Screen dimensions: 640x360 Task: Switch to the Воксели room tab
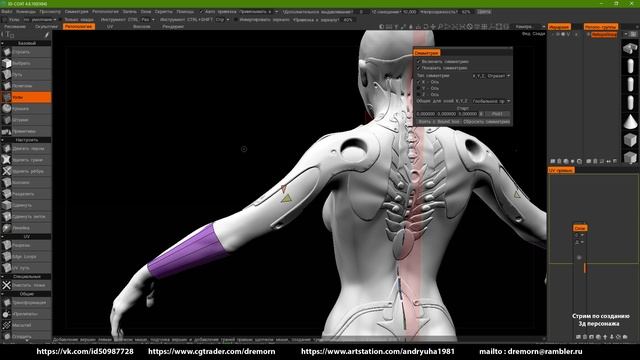click(x=142, y=27)
